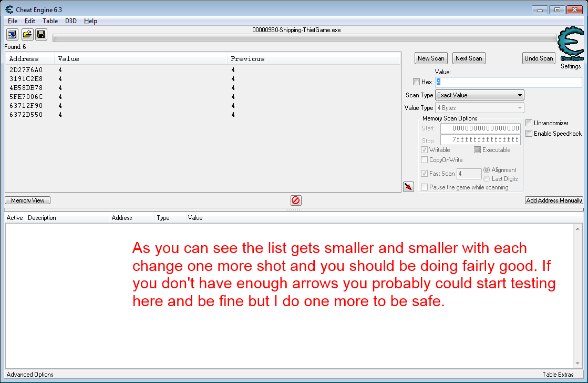Select the Alignment radio button
588x383 pixels.
(x=487, y=170)
